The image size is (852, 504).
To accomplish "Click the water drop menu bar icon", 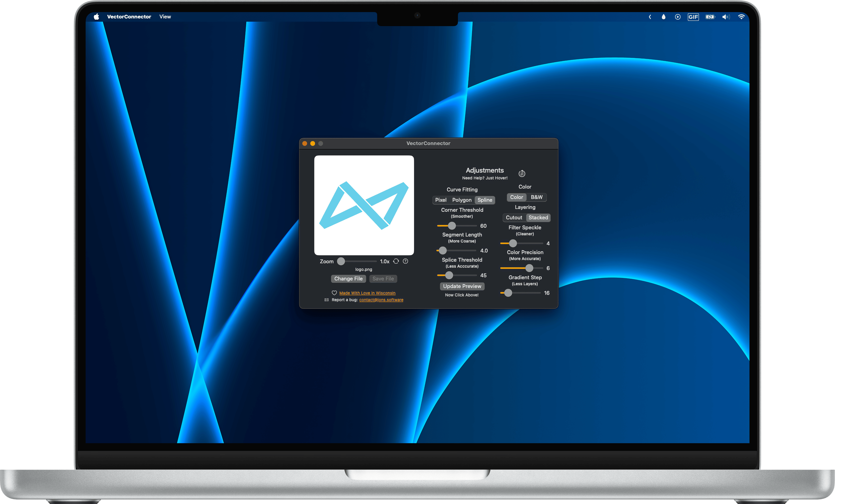I will pyautogui.click(x=664, y=17).
